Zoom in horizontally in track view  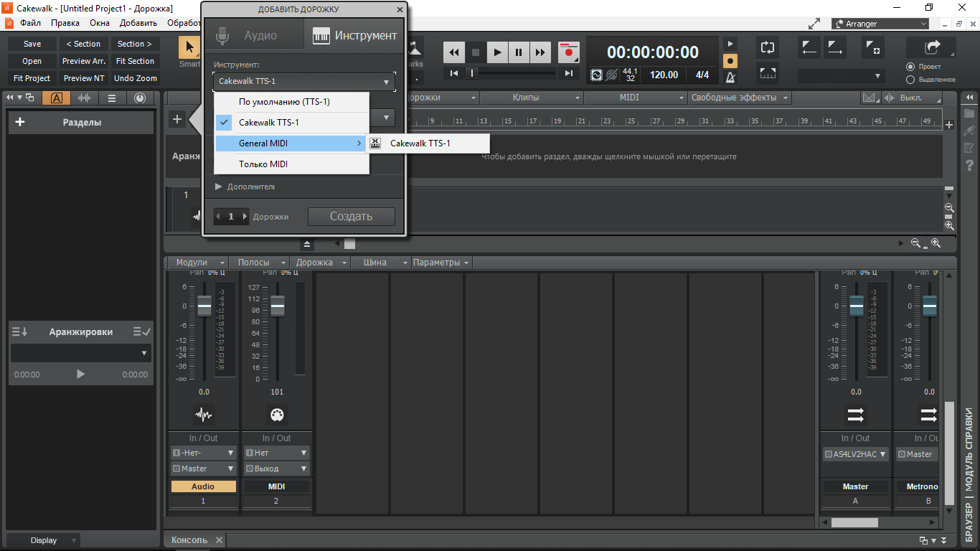tap(936, 243)
